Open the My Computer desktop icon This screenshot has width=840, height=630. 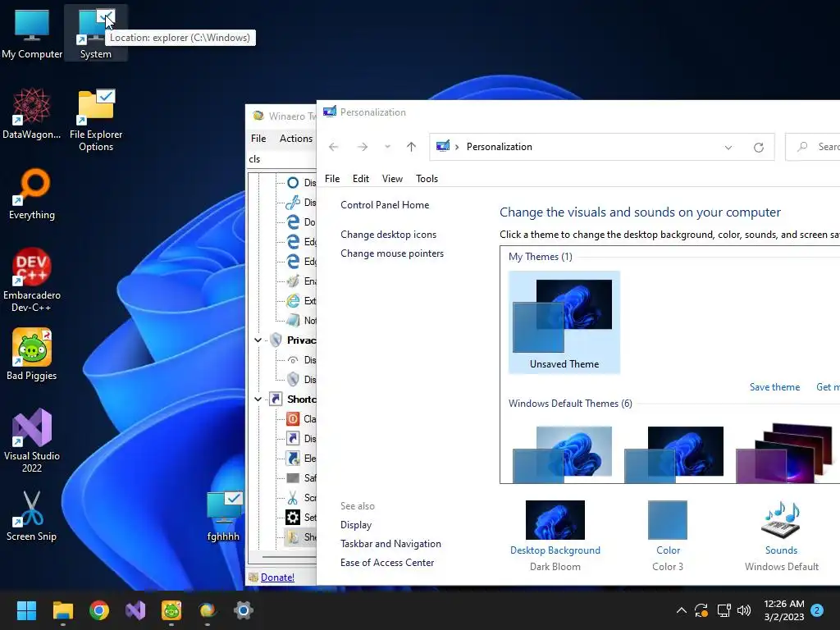pyautogui.click(x=32, y=32)
